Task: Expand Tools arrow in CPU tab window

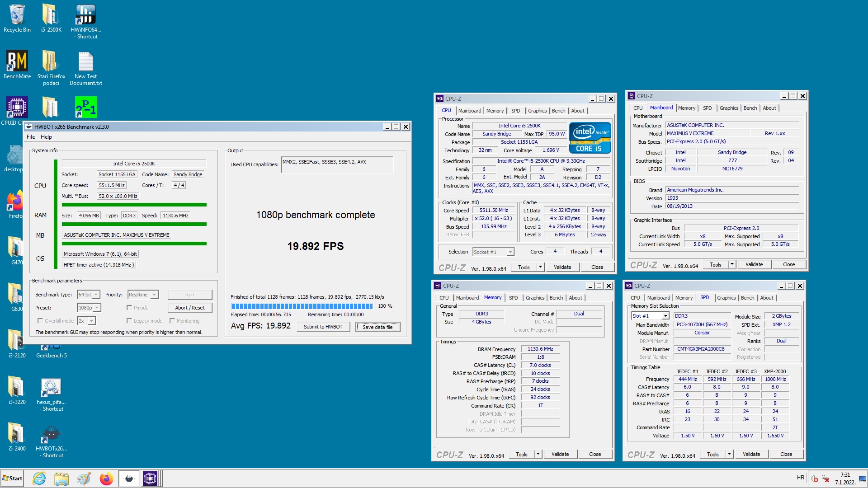Action: pos(540,267)
